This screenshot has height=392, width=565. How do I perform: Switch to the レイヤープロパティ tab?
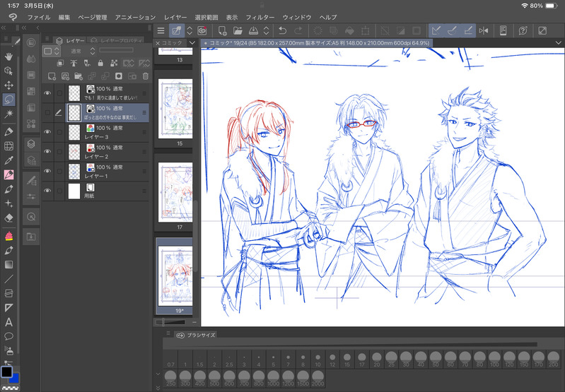pos(117,41)
